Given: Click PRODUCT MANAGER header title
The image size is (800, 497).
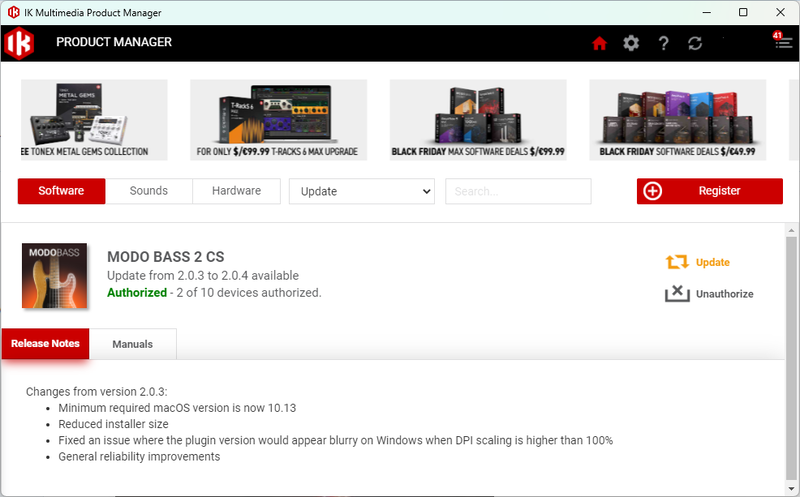Looking at the screenshot, I should (x=114, y=42).
